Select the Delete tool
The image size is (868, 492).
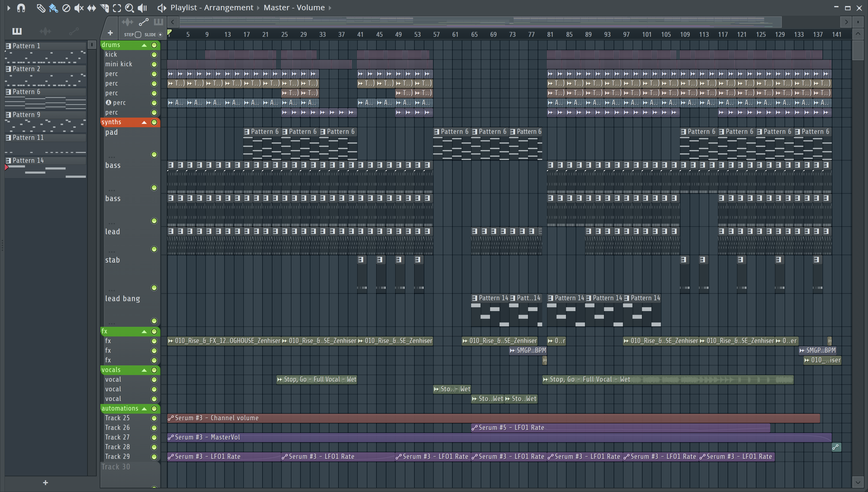(x=66, y=8)
